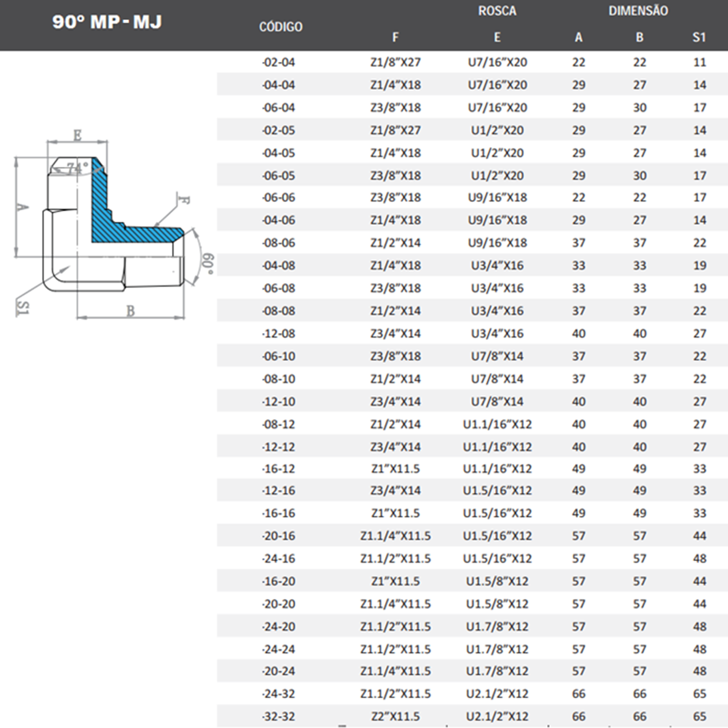Select the S1 column header in table

click(x=699, y=37)
